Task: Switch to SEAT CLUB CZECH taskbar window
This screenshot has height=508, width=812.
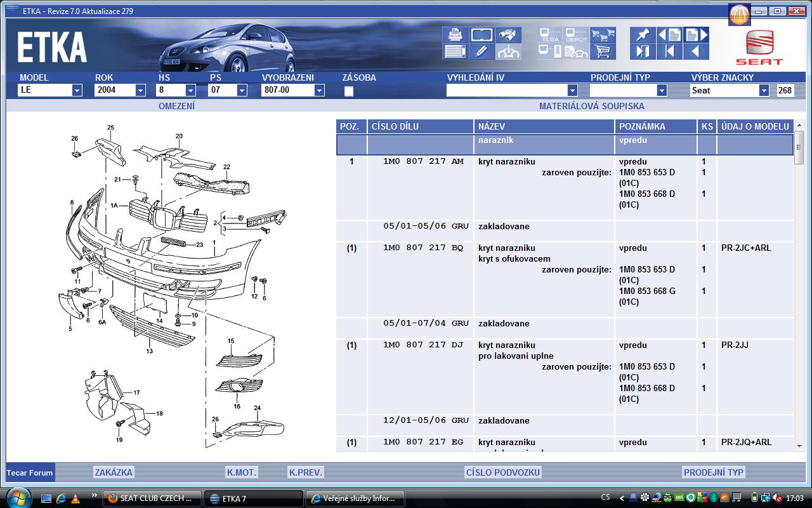Action: click(x=152, y=498)
